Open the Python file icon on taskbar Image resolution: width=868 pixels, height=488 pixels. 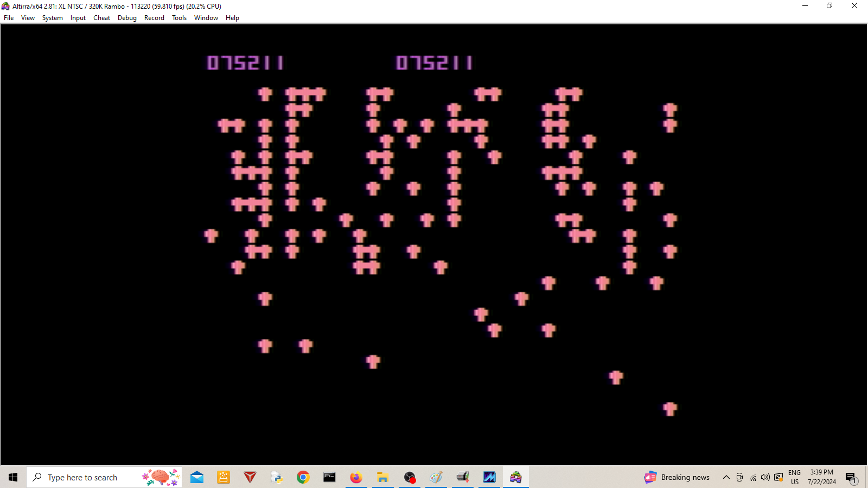click(x=277, y=477)
